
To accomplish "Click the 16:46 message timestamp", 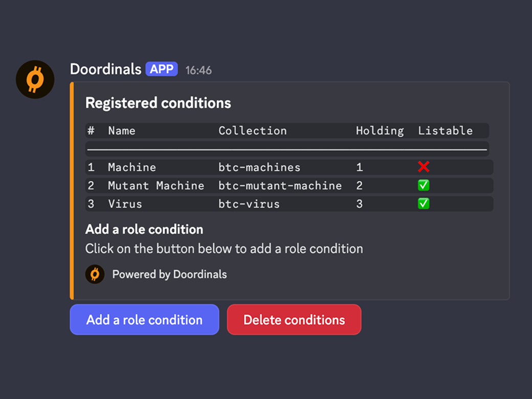I will pyautogui.click(x=198, y=70).
